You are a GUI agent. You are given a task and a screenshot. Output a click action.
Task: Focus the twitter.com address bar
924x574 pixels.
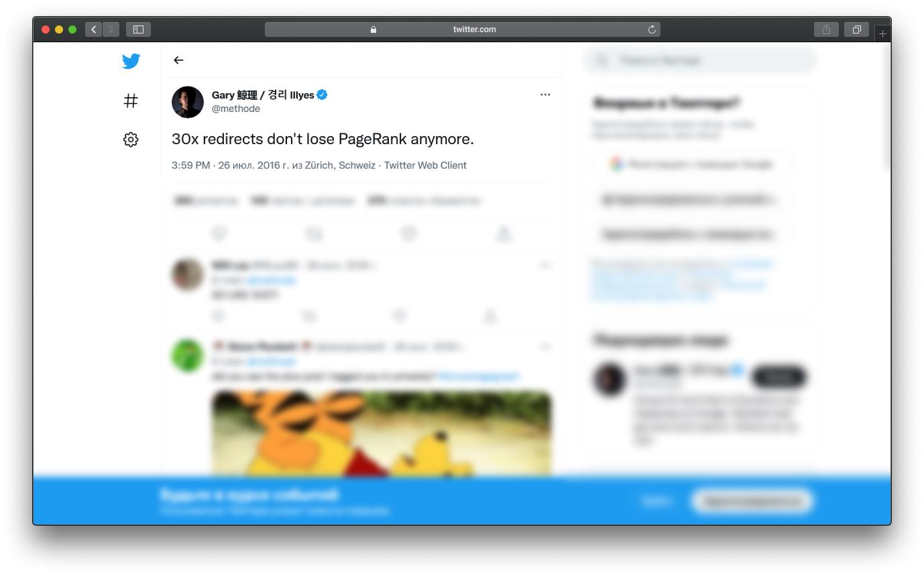click(463, 30)
